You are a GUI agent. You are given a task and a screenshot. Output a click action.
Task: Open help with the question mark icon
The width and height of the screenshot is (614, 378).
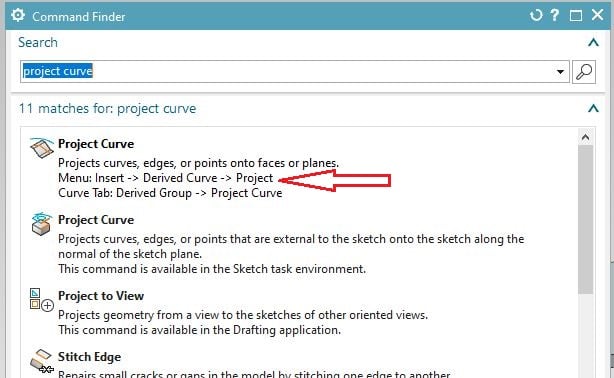(554, 15)
